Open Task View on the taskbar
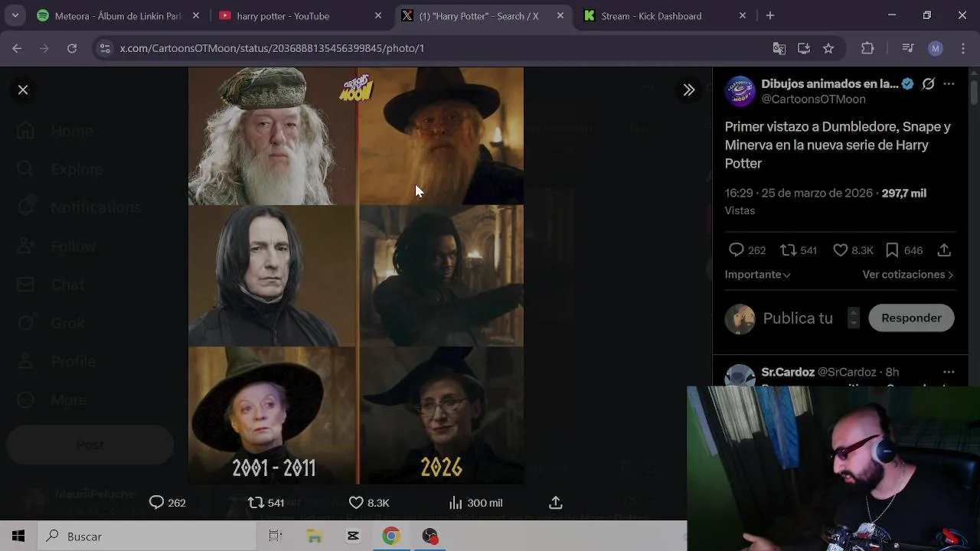This screenshot has width=980, height=551. tap(276, 536)
